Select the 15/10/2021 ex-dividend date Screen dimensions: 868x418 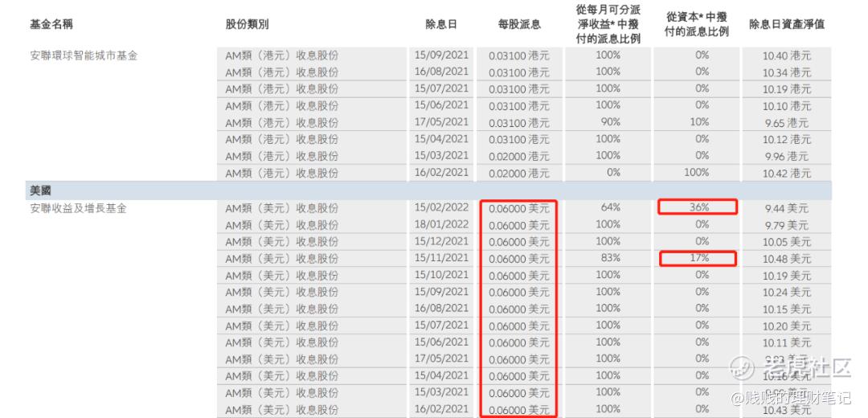[441, 275]
